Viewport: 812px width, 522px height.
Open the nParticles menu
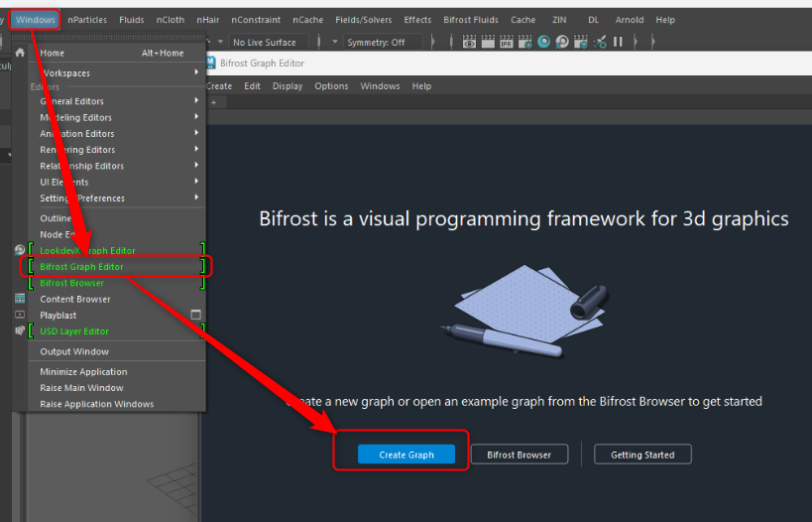[87, 20]
